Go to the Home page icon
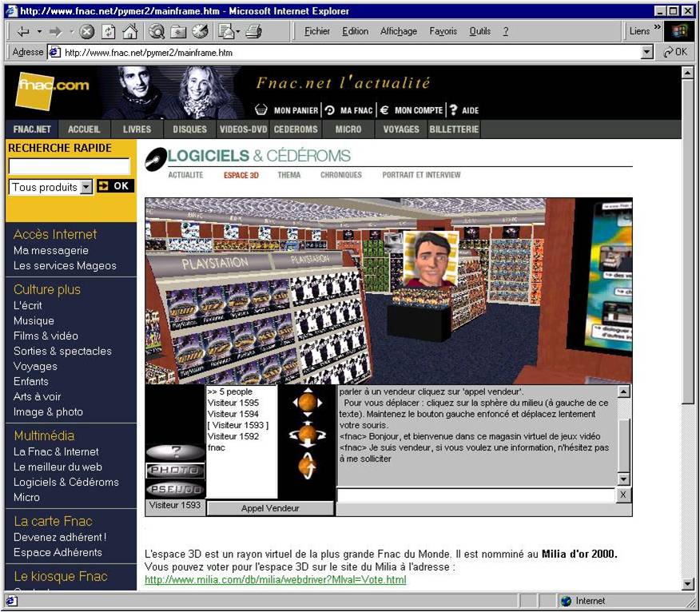Image resolution: width=700 pixels, height=612 pixels. 130,31
